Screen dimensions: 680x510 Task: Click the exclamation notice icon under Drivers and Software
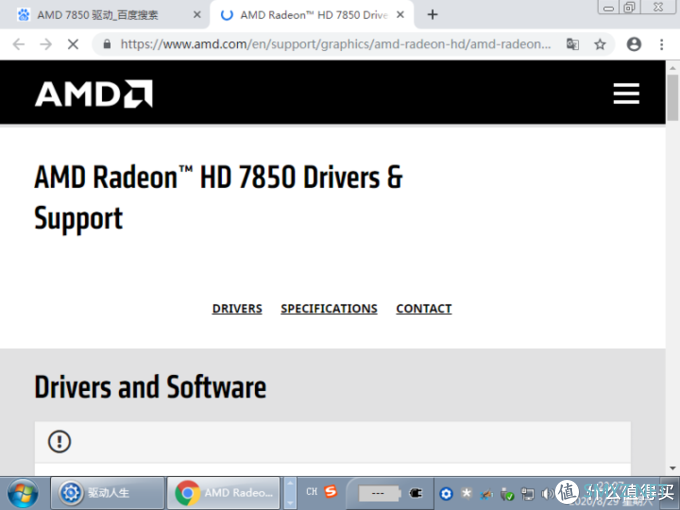pos(59,441)
